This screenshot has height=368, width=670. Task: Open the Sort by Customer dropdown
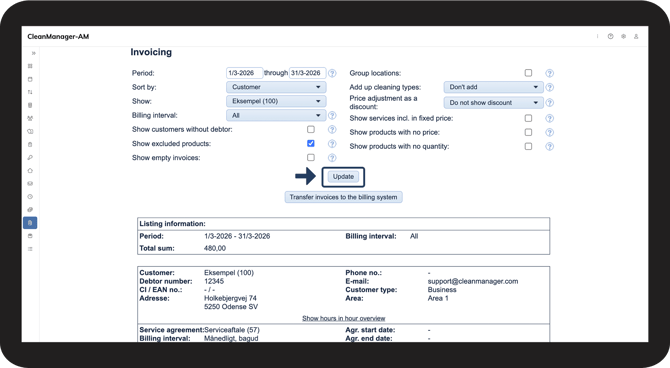(276, 87)
